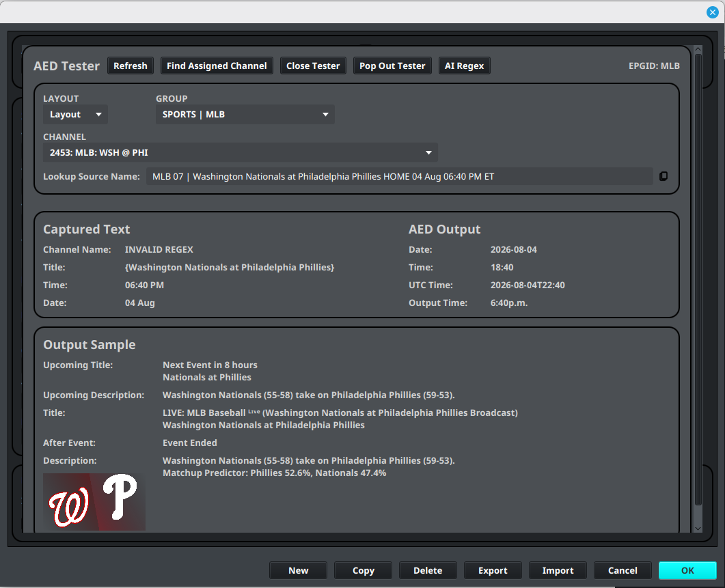The width and height of the screenshot is (725, 588).
Task: Click the Captured Text heading
Action: coord(87,229)
